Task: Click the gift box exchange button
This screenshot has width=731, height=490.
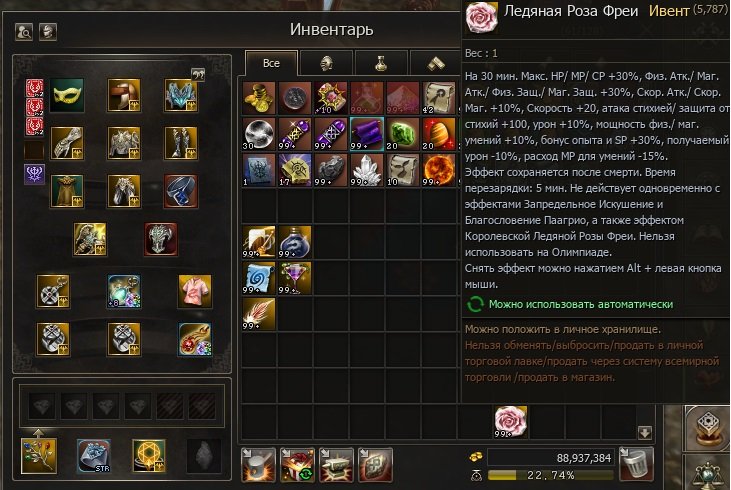Action: (297, 465)
